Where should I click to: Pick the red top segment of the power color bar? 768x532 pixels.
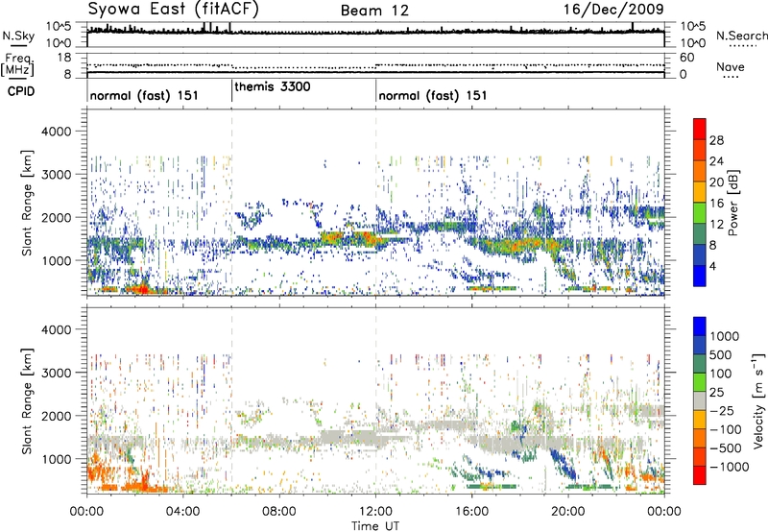point(700,130)
